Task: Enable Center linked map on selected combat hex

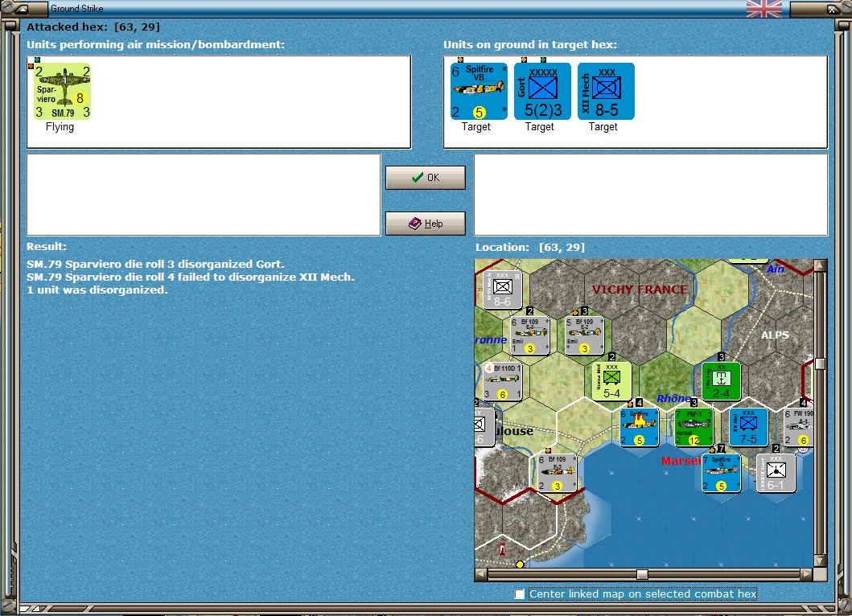Action: tap(520, 593)
